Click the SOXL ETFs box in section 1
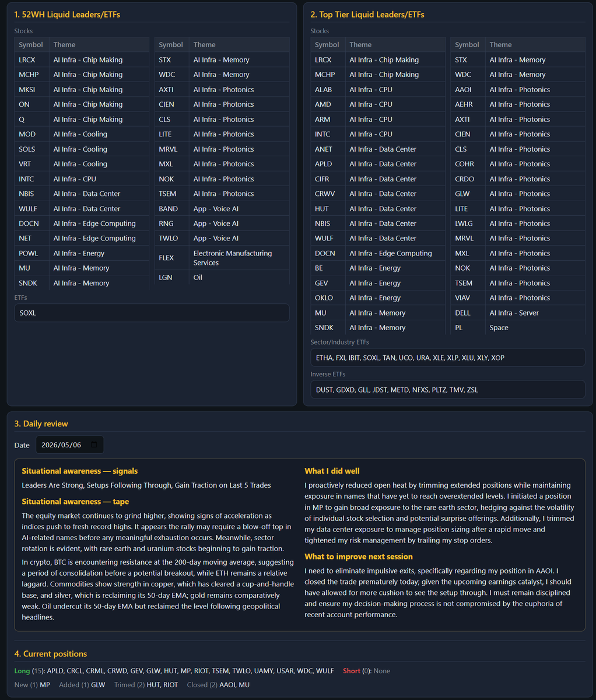 [x=152, y=313]
